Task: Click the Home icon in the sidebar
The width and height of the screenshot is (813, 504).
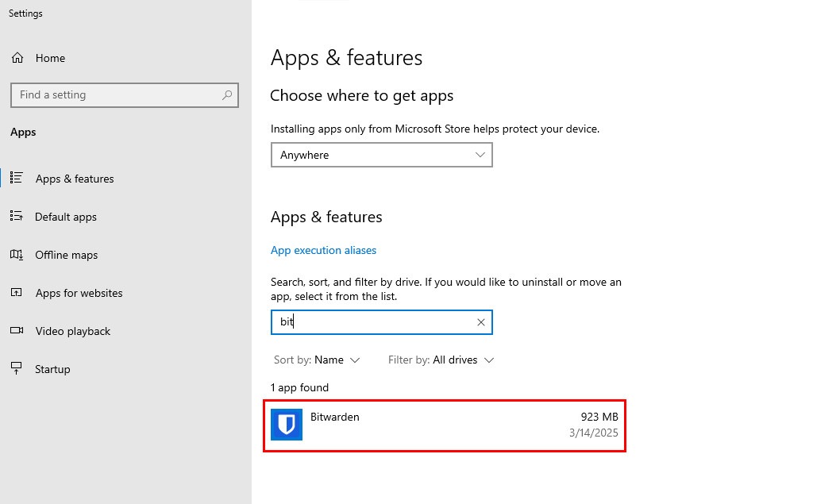Action: [x=17, y=58]
